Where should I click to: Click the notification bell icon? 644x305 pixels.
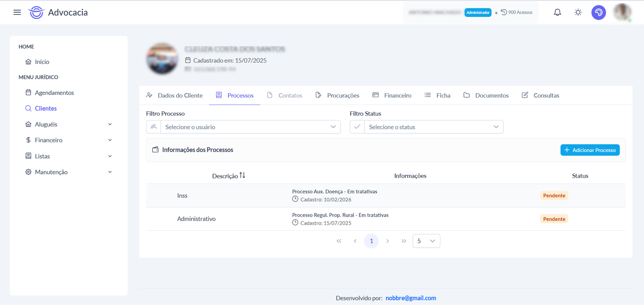pos(557,12)
